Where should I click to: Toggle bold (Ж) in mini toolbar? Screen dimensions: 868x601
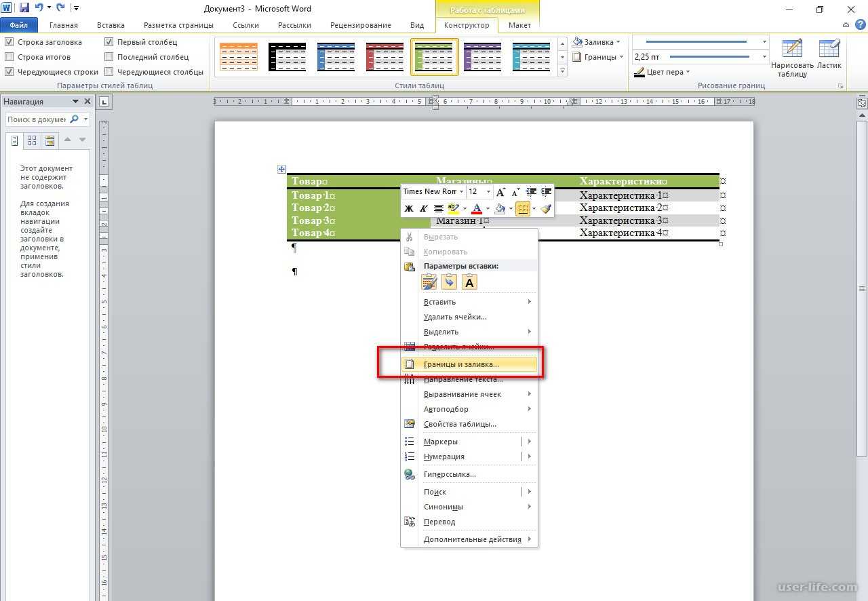pos(408,209)
